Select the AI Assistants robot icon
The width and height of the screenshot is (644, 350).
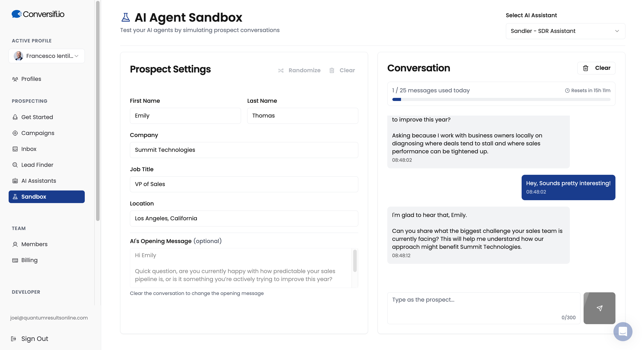pos(15,181)
